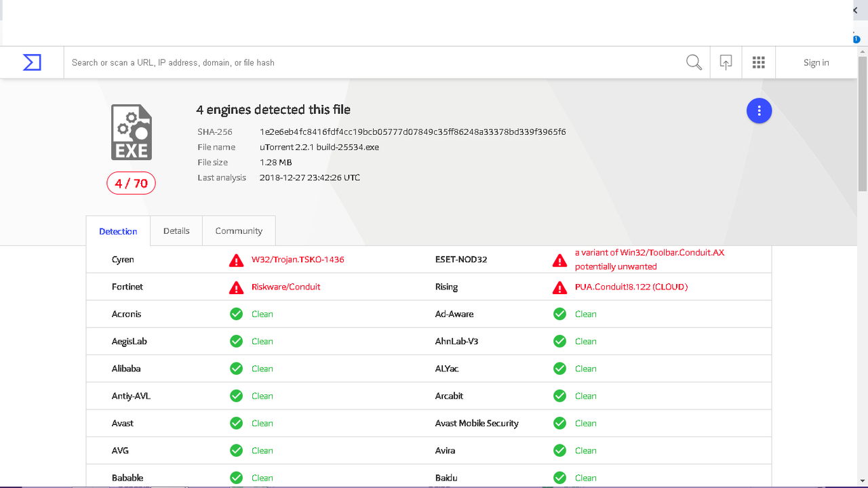The width and height of the screenshot is (868, 488).
Task: Click the Avast Mobile Security engine name
Action: pos(477,423)
